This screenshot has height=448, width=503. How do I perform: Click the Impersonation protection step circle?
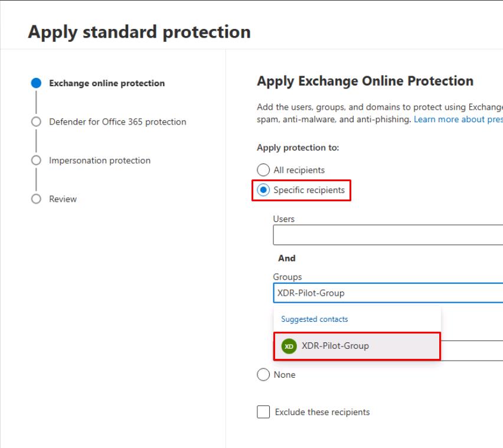36,161
